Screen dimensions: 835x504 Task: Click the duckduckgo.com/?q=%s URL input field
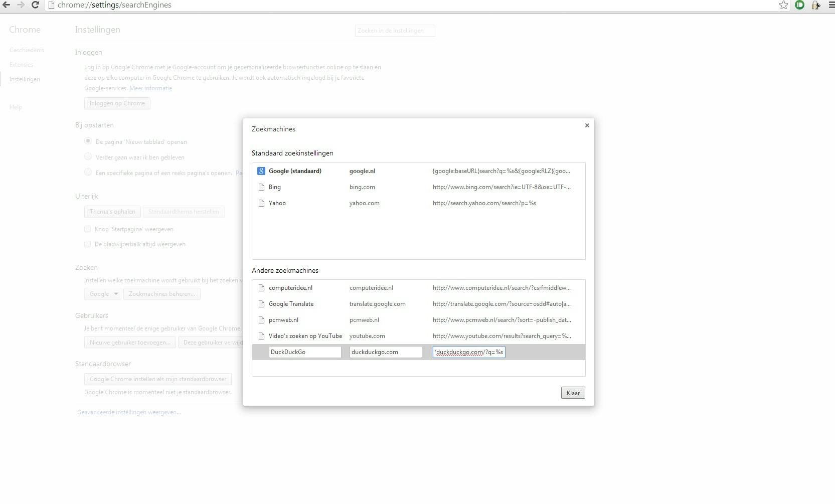[x=469, y=352]
